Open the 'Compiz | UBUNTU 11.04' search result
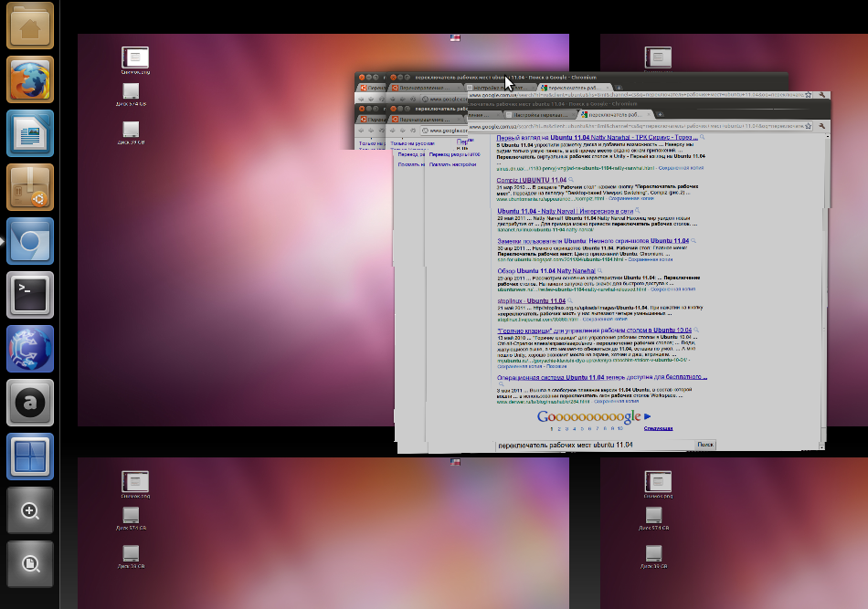Screen dimensions: 868x609 tap(531, 180)
